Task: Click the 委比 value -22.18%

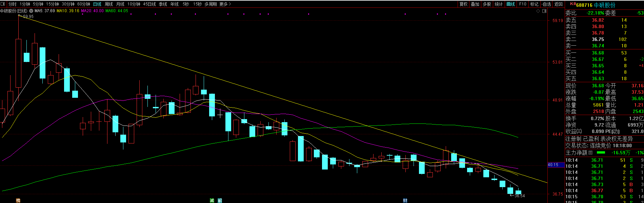Action: pos(596,13)
